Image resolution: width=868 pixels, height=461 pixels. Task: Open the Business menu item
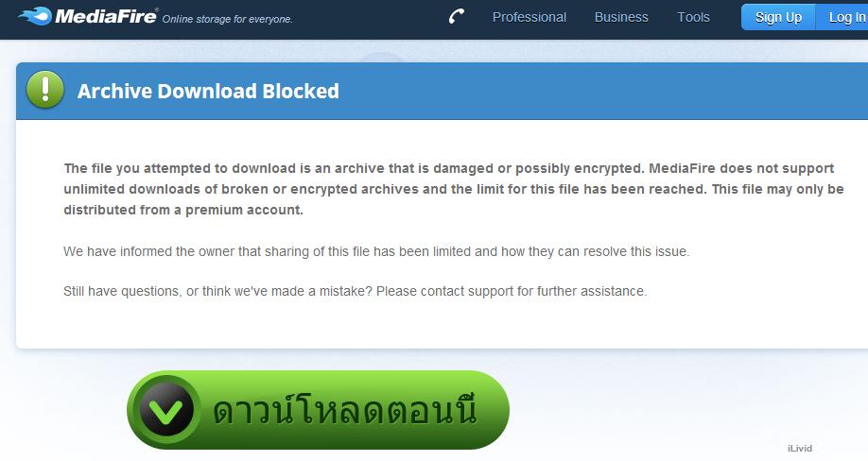tap(621, 17)
